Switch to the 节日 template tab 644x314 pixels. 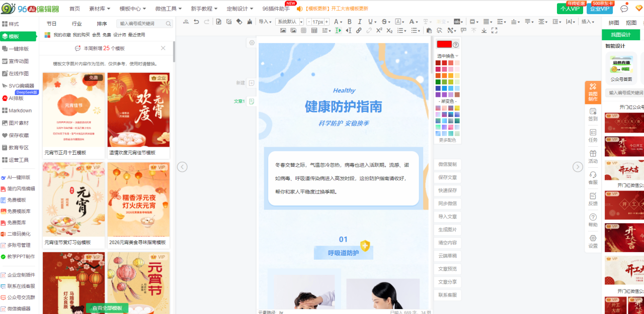pos(51,24)
